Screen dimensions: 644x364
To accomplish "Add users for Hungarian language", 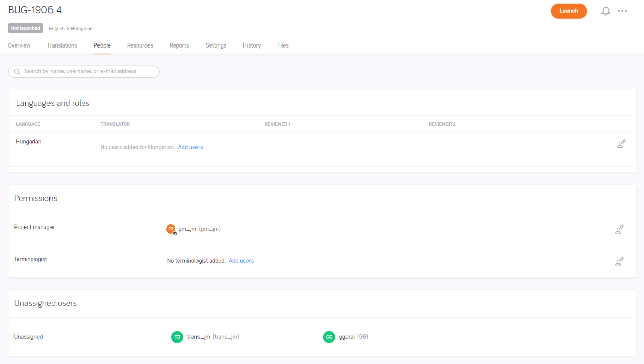I will pos(190,147).
